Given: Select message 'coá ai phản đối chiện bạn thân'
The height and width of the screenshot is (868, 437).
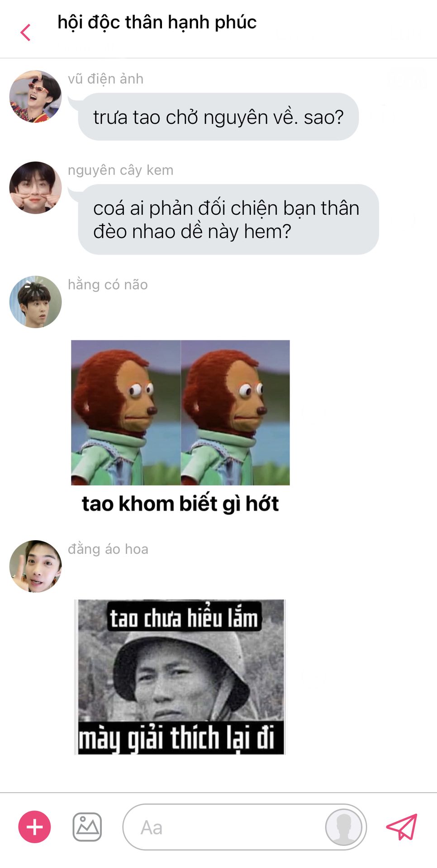Looking at the screenshot, I should coord(228,219).
